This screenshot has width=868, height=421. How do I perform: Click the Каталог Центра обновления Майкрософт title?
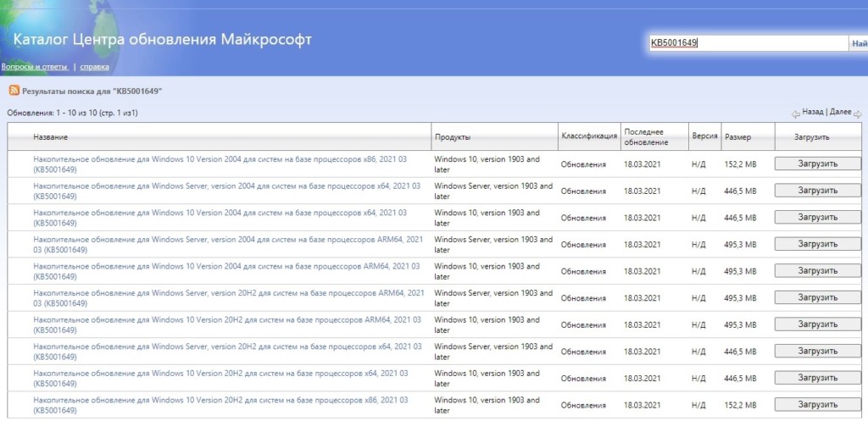(x=162, y=40)
